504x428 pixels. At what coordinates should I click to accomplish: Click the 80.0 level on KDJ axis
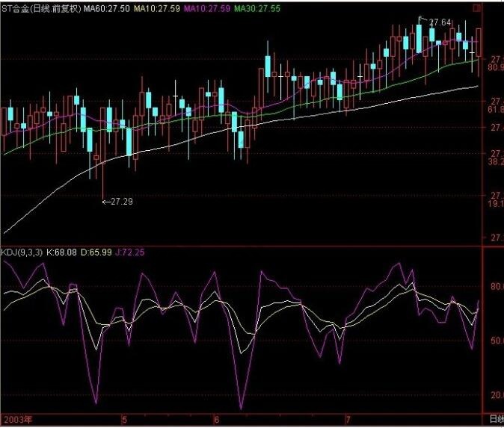click(495, 286)
